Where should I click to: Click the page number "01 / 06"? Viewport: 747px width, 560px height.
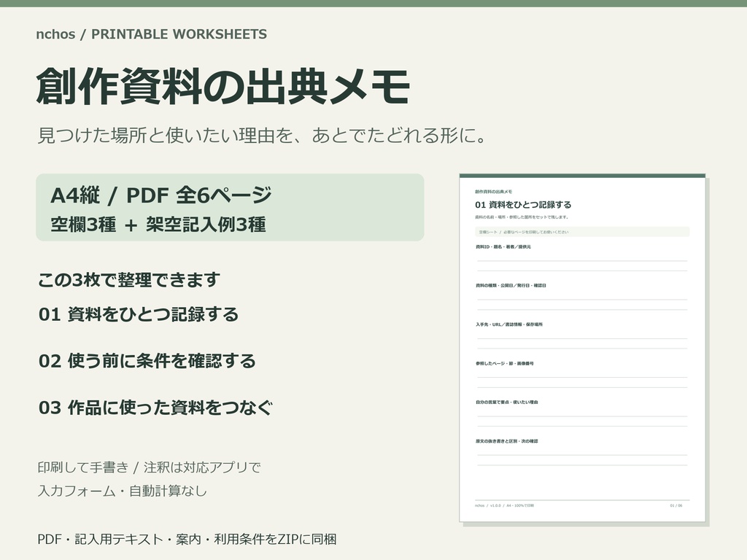click(x=676, y=505)
